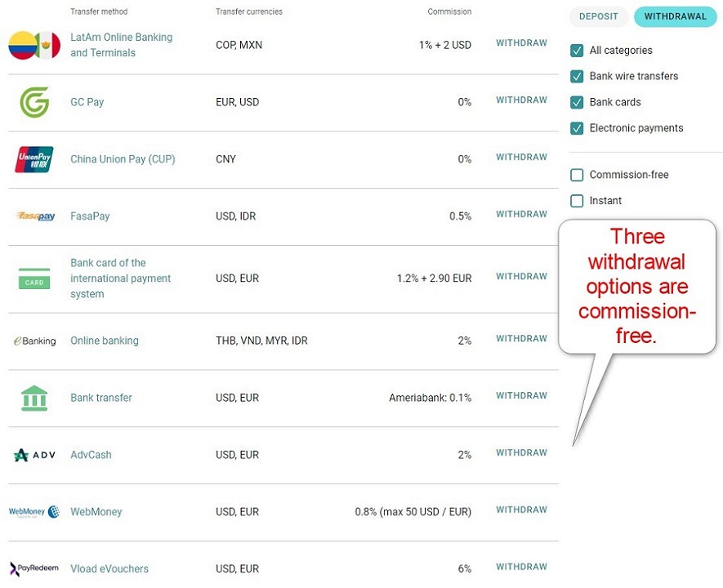Viewport: 723px width, 588px height.
Task: Switch to the Deposit tab
Action: pyautogui.click(x=599, y=16)
